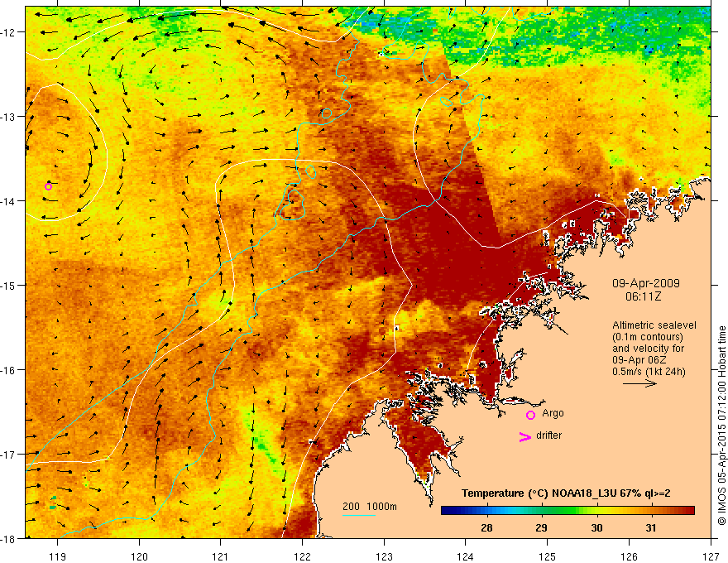Click the magenta drifter arrowhead legend symbol
Viewport: 728px width, 563px height.
click(x=525, y=436)
